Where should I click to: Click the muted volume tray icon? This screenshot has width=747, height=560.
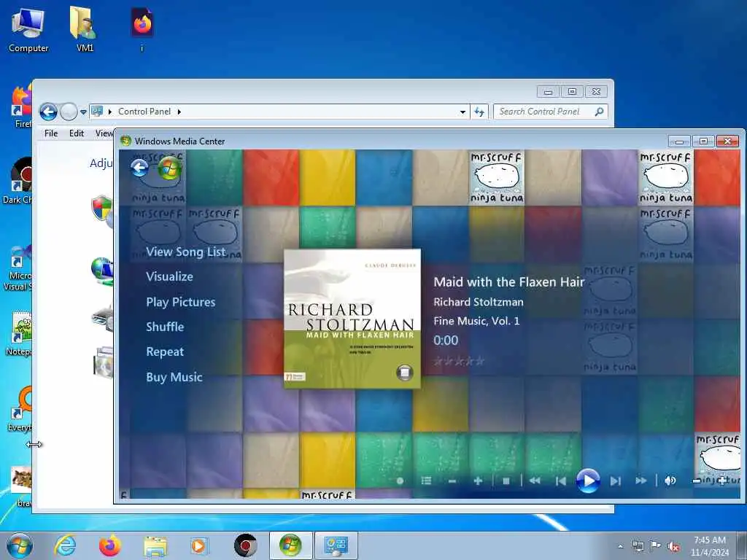pyautogui.click(x=673, y=547)
